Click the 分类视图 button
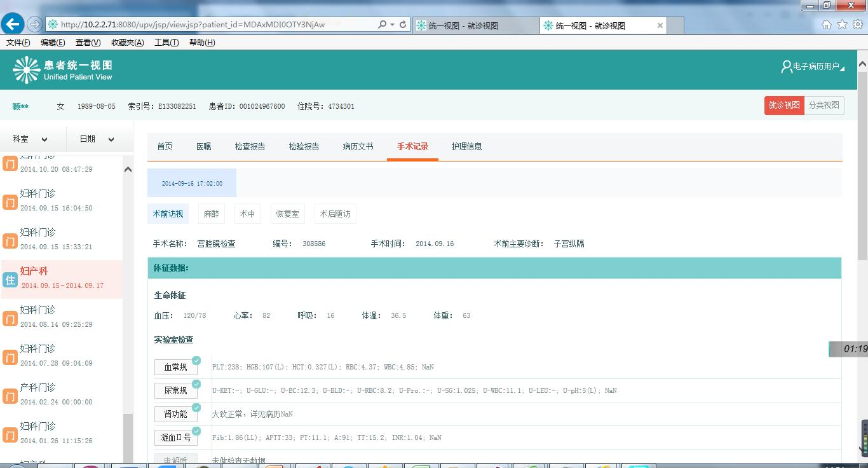Screen dimensions: 868x468 (824, 105)
